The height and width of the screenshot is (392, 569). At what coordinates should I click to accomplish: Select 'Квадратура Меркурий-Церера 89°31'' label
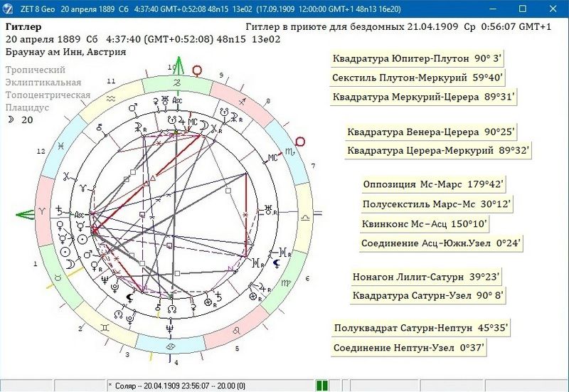(423, 97)
